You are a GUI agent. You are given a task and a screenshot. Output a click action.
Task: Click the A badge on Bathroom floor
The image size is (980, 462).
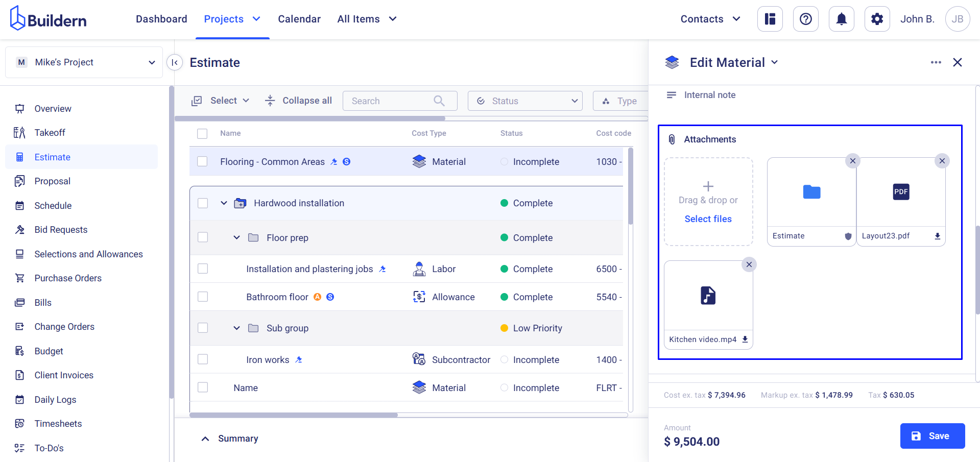(318, 297)
